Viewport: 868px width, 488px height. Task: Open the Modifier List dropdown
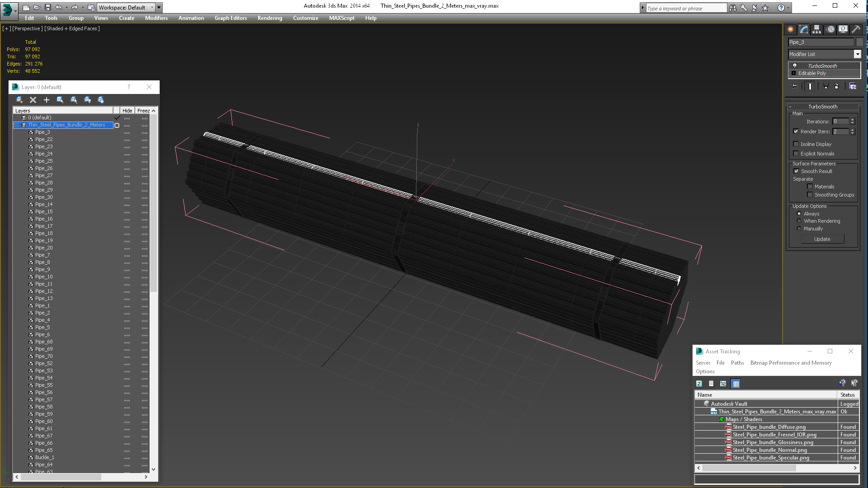[x=857, y=54]
